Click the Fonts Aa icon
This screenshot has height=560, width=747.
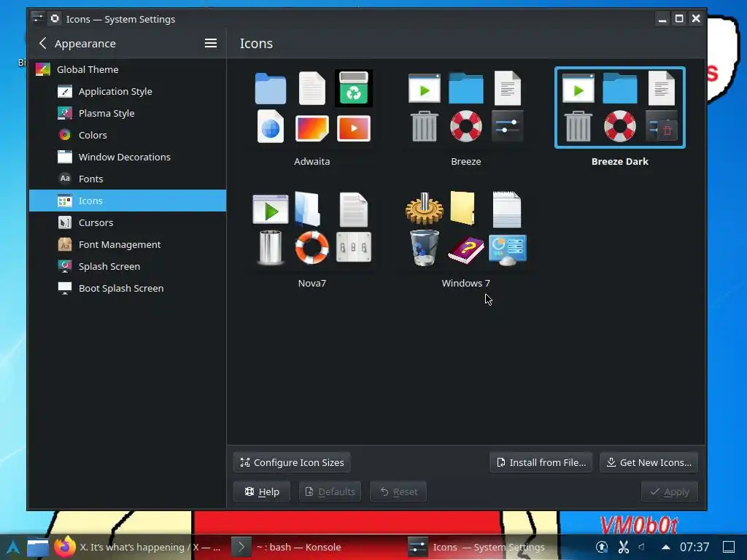[65, 179]
